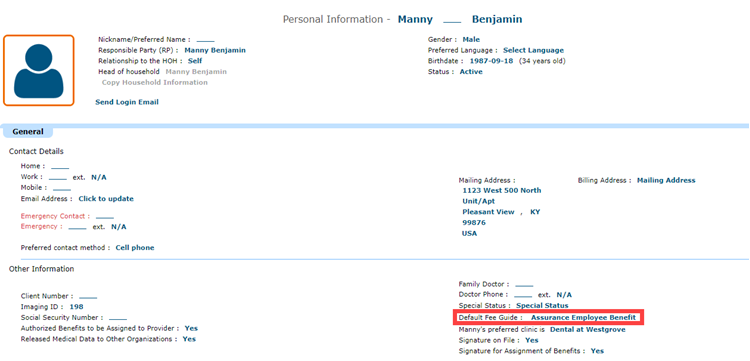This screenshot has height=361, width=750.
Task: Click the Other Information section heading
Action: (x=42, y=269)
